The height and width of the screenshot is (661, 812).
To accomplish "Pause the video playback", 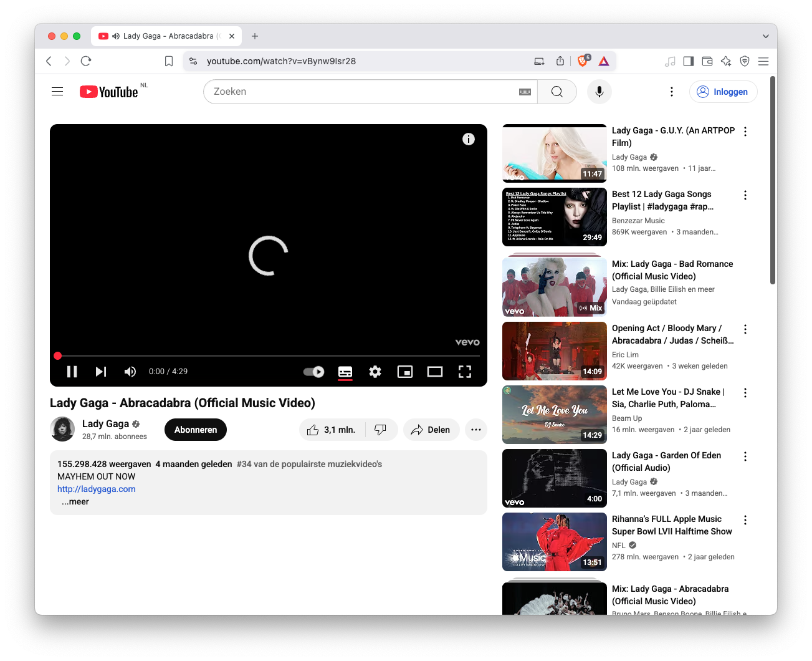I will 72,372.
